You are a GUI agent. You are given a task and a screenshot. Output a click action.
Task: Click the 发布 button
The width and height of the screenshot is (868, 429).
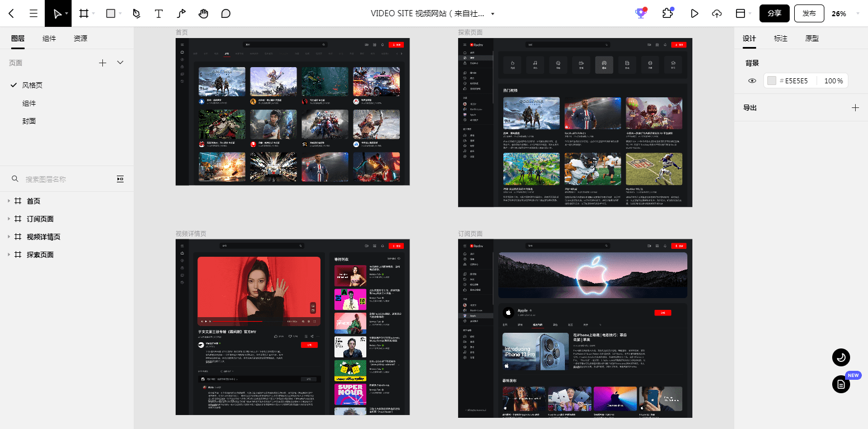pos(809,13)
